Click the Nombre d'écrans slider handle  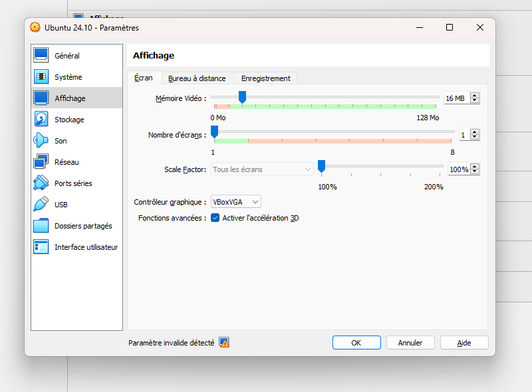coord(214,132)
